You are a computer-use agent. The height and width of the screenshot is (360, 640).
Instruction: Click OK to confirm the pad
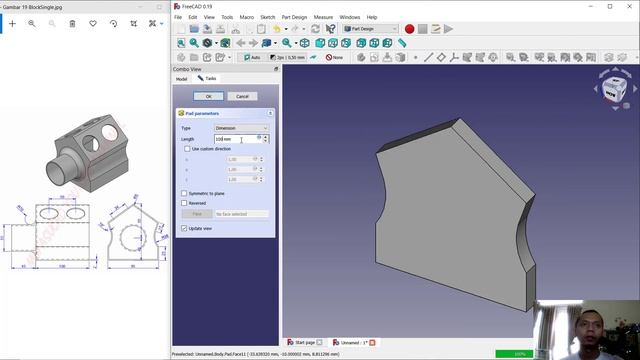pos(209,96)
